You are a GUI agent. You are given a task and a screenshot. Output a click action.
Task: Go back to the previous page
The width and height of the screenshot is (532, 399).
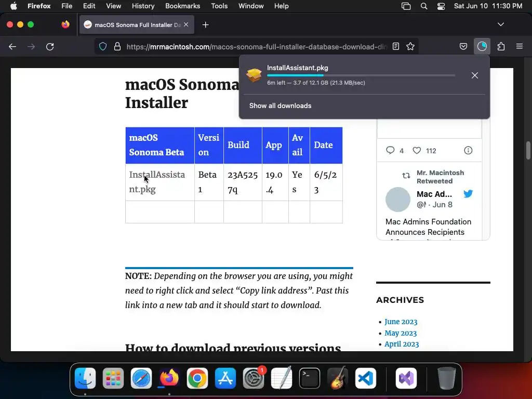point(12,46)
